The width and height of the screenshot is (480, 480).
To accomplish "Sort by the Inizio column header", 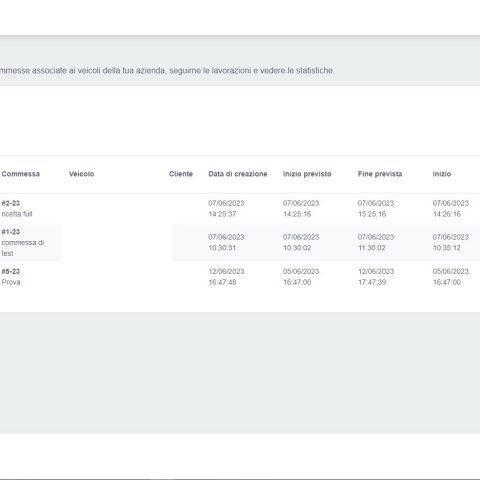I will click(442, 174).
